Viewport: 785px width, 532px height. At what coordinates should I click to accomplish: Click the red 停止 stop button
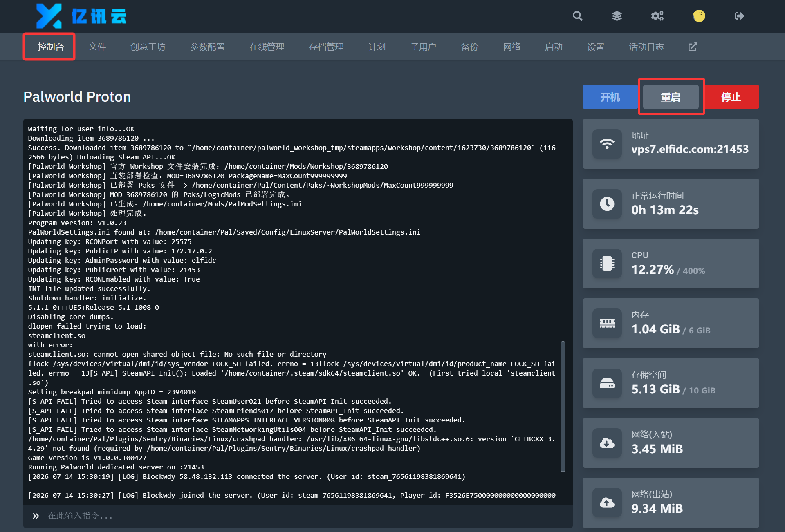click(x=731, y=97)
